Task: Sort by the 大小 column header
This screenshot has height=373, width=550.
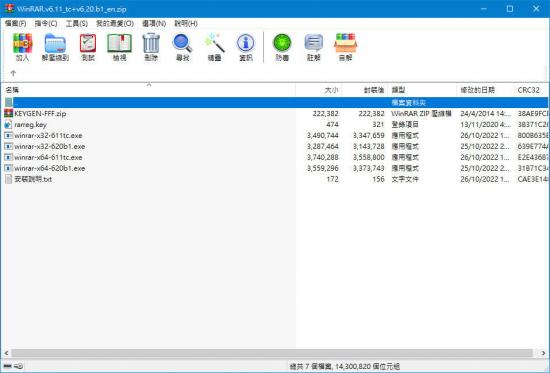Action: pyautogui.click(x=318, y=90)
